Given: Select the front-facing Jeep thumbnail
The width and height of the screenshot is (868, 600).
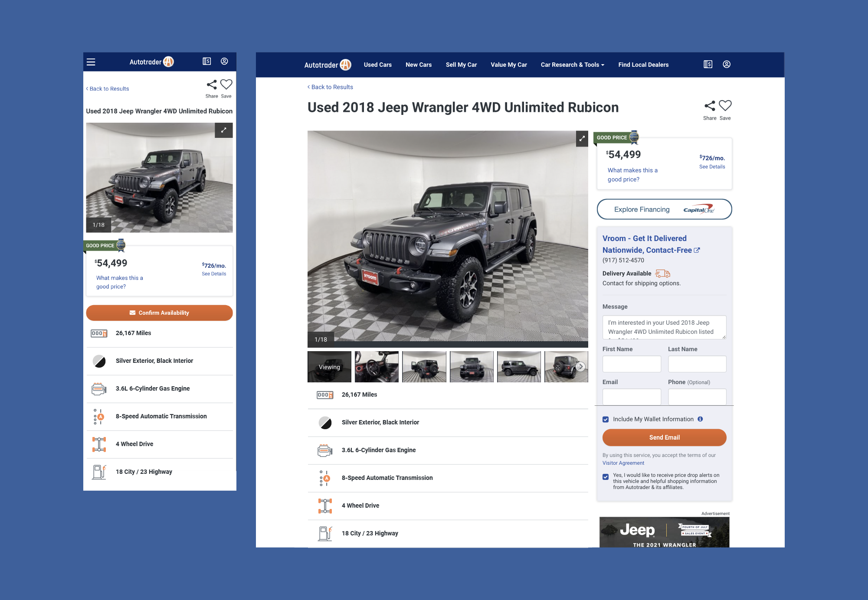Looking at the screenshot, I should (472, 367).
